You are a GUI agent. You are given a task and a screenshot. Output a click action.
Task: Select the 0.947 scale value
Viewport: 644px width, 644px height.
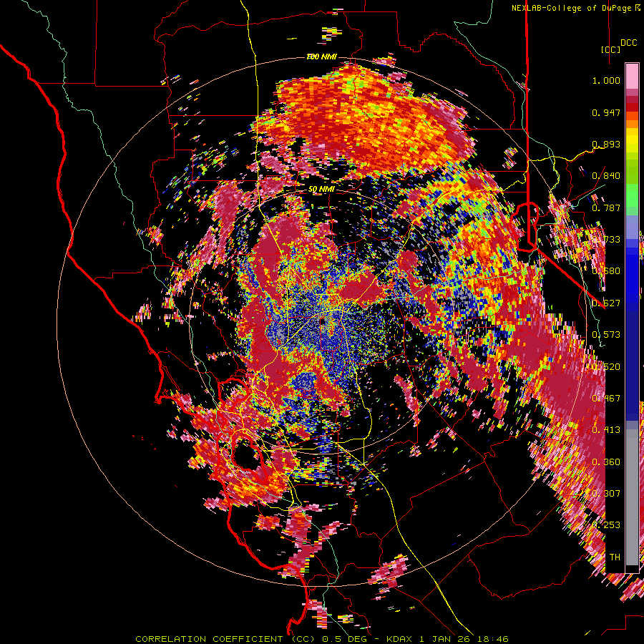[606, 112]
